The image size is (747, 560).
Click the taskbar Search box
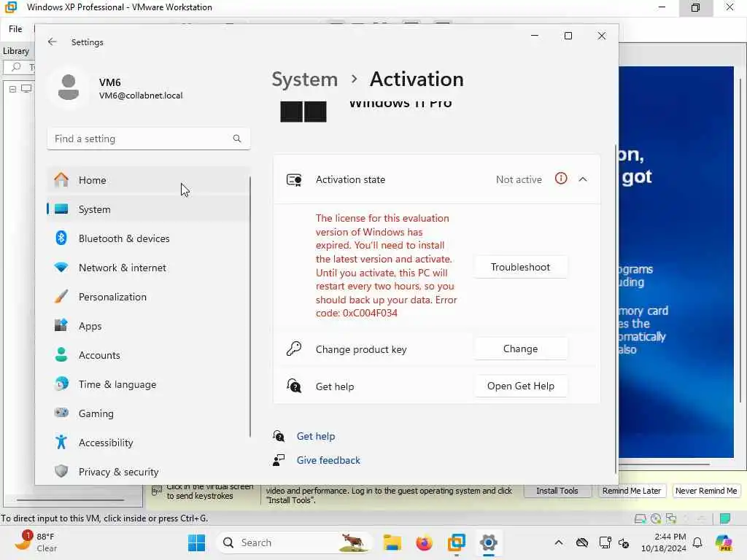click(293, 542)
